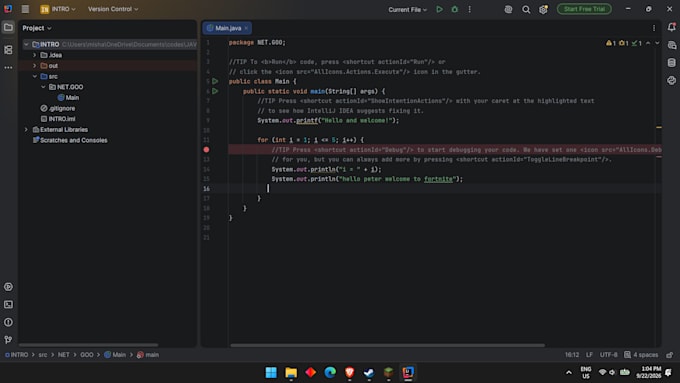
Task: Toggle read-only lock in status bar
Action: pyautogui.click(x=670, y=355)
